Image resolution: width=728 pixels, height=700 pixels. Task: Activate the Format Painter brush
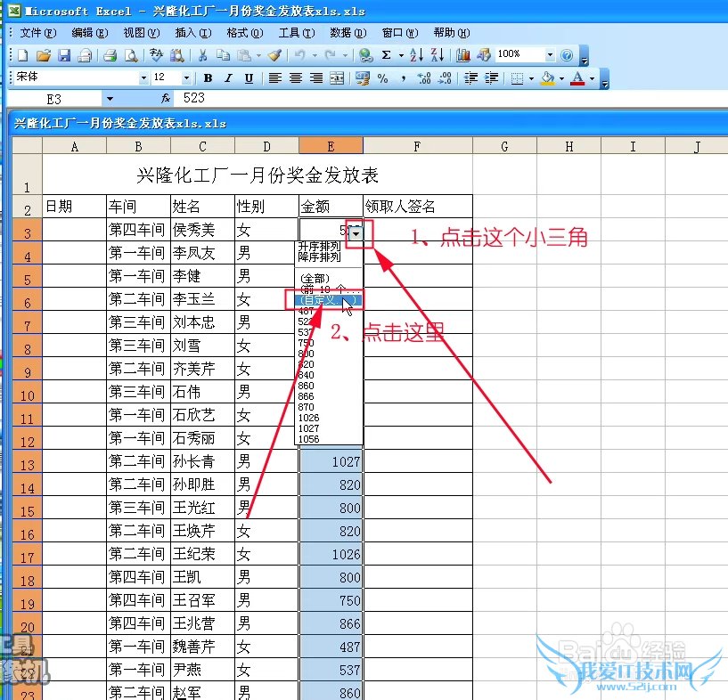pyautogui.click(x=274, y=56)
